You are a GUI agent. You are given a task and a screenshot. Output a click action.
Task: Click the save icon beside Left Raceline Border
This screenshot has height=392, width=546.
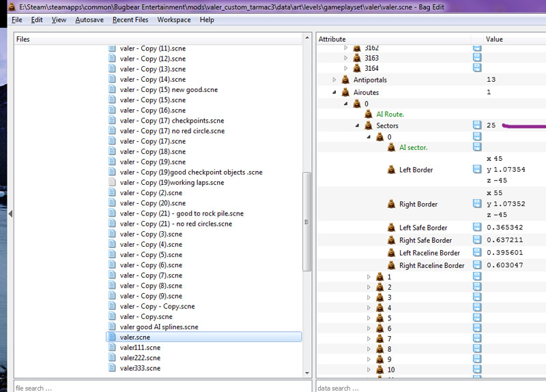pyautogui.click(x=477, y=252)
